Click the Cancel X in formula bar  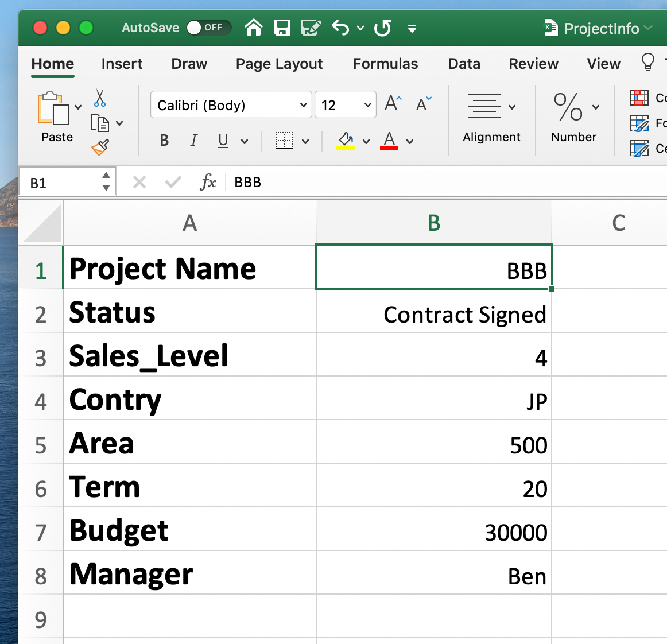[x=139, y=183]
